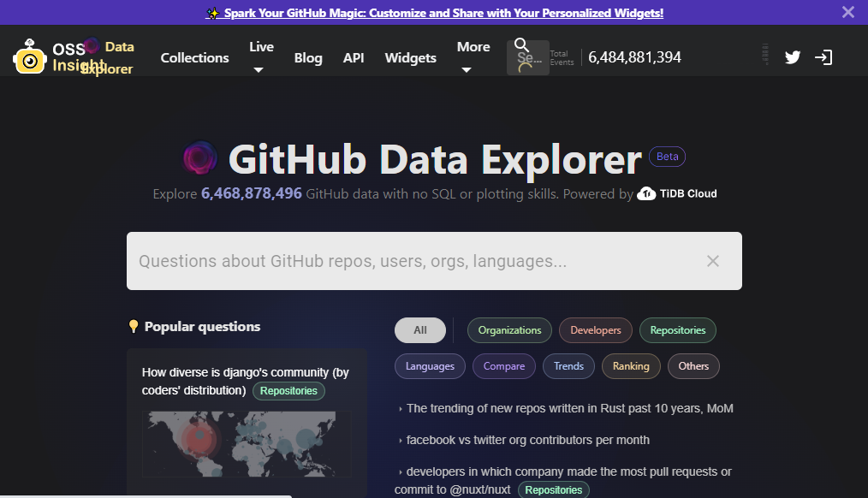Click the Beta badge next to the title

[x=667, y=156]
